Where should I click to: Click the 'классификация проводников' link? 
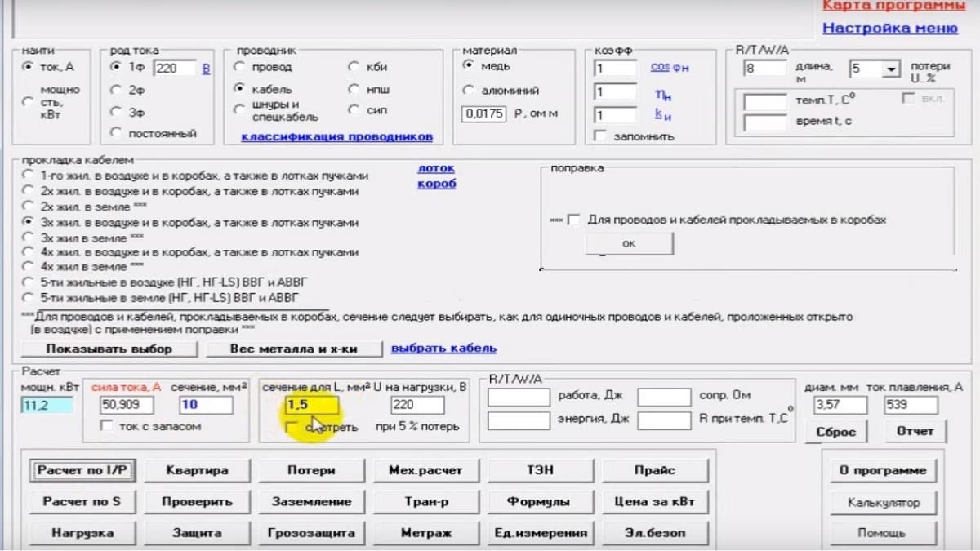pyautogui.click(x=336, y=136)
